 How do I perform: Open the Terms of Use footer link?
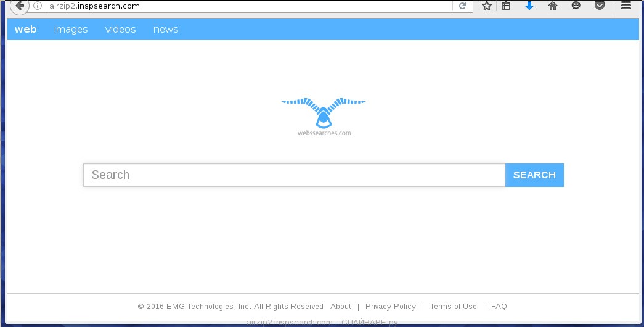454,307
